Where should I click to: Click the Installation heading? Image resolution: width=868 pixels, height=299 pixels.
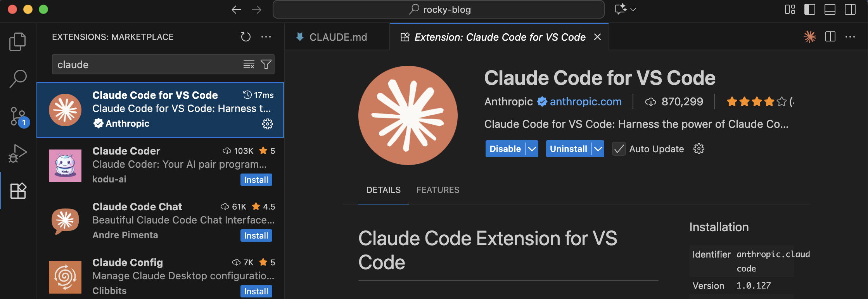click(x=719, y=227)
